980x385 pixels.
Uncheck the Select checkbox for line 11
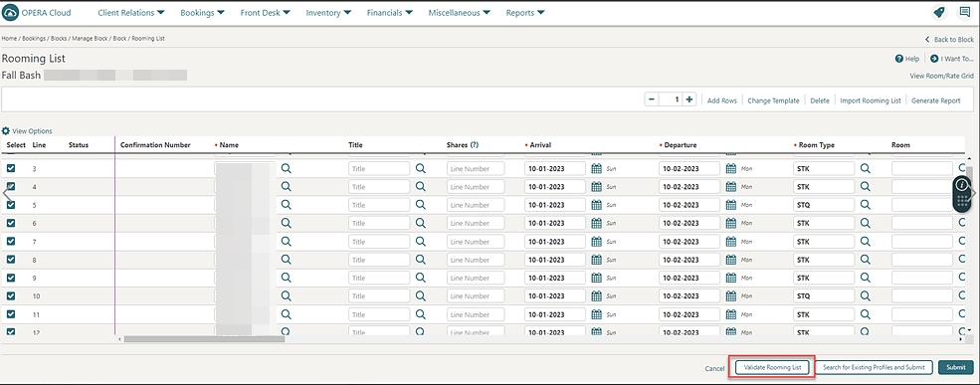(x=11, y=313)
